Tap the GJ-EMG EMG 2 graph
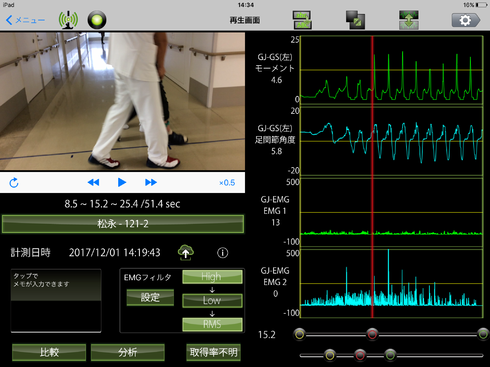The image size is (490, 367). pos(392,283)
